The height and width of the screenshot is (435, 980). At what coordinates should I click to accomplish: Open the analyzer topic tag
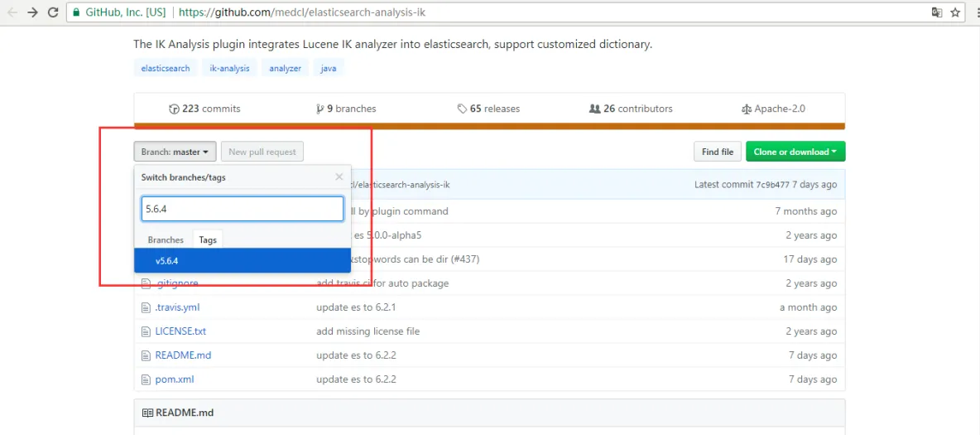tap(285, 68)
